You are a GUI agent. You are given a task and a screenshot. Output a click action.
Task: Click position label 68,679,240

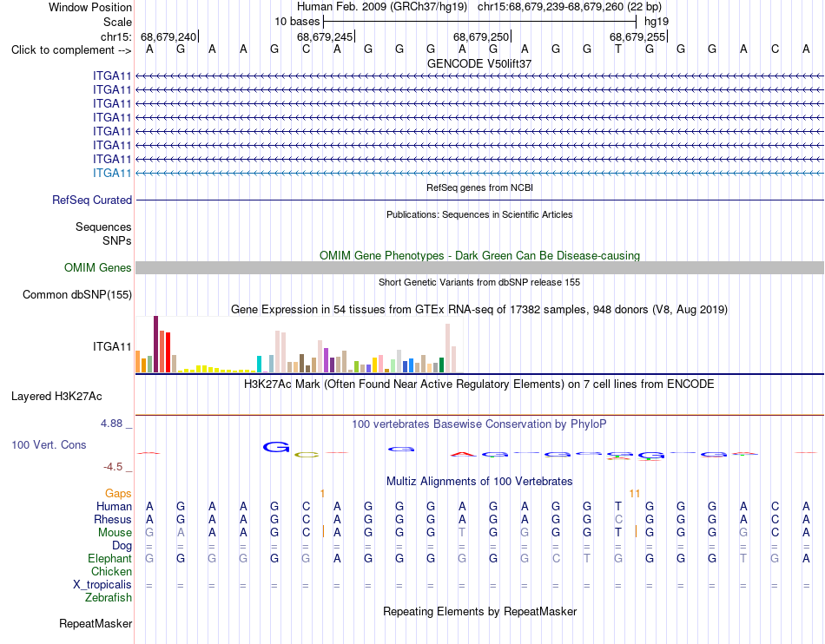168,36
